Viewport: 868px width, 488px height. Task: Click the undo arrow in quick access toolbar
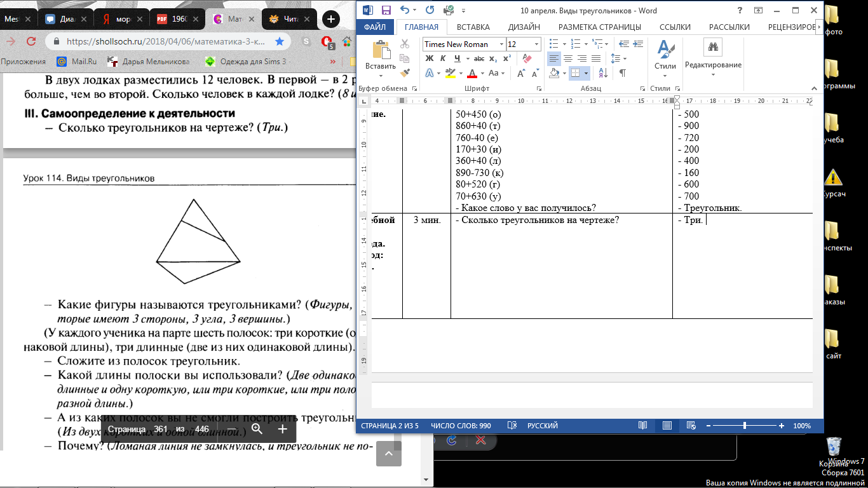[405, 10]
